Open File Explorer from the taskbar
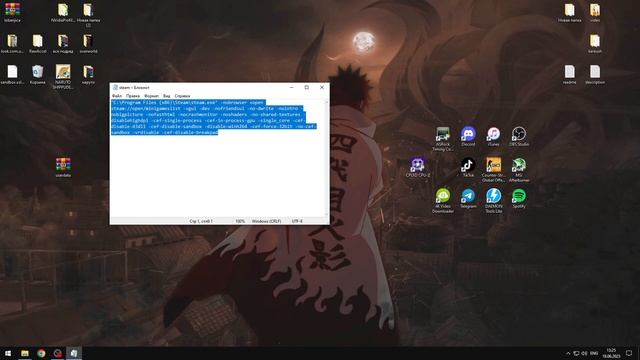This screenshot has height=360, width=640. (25, 353)
